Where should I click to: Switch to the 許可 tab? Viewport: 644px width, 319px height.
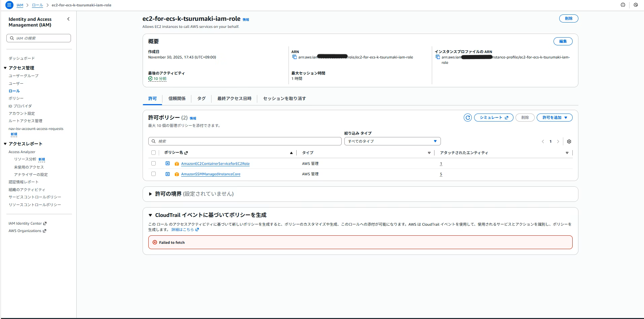[152, 99]
